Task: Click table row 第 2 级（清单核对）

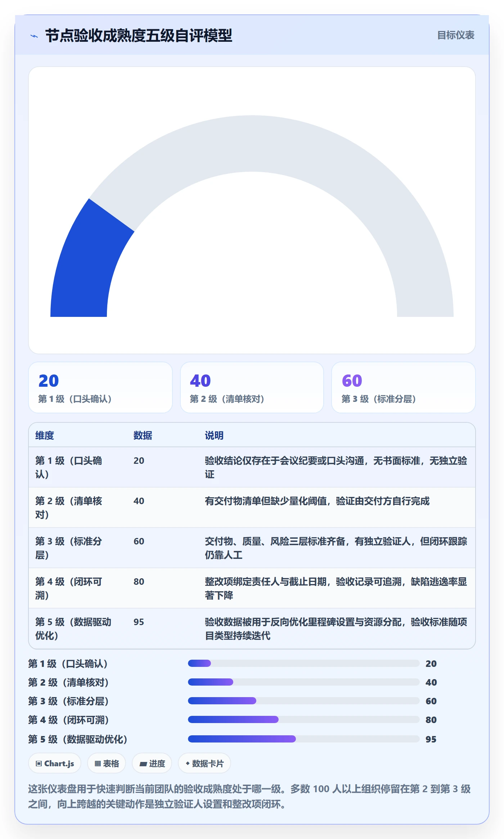Action: pyautogui.click(x=252, y=508)
